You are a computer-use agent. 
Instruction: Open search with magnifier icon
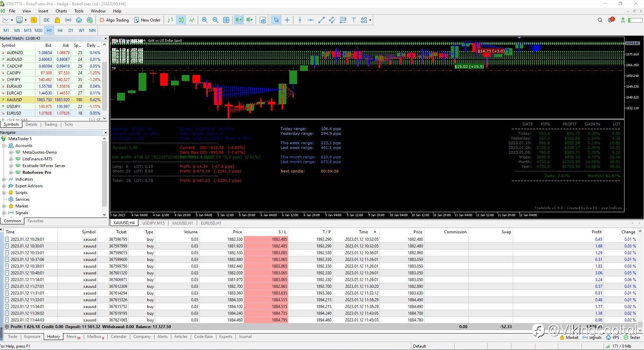[x=600, y=20]
